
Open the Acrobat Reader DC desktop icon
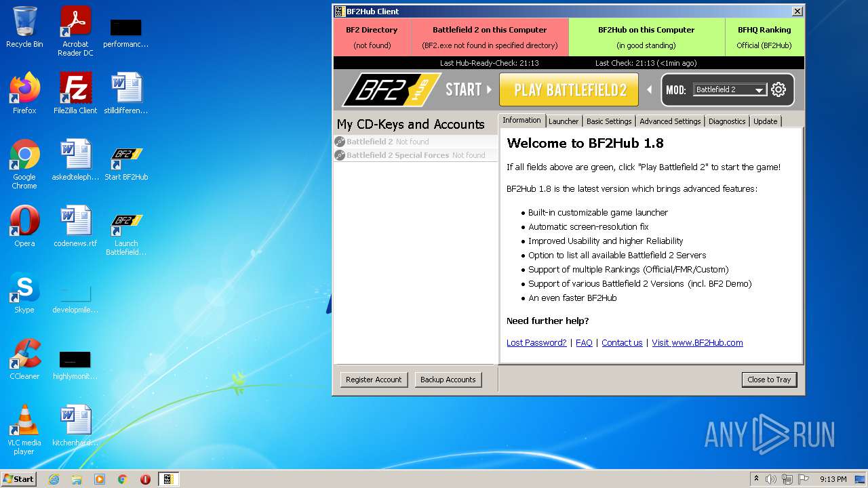click(x=75, y=31)
